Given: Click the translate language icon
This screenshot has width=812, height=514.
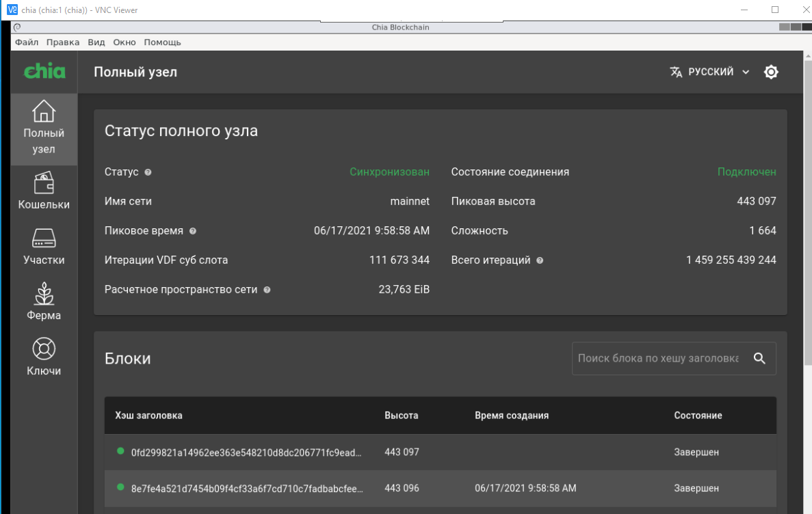Looking at the screenshot, I should 676,72.
